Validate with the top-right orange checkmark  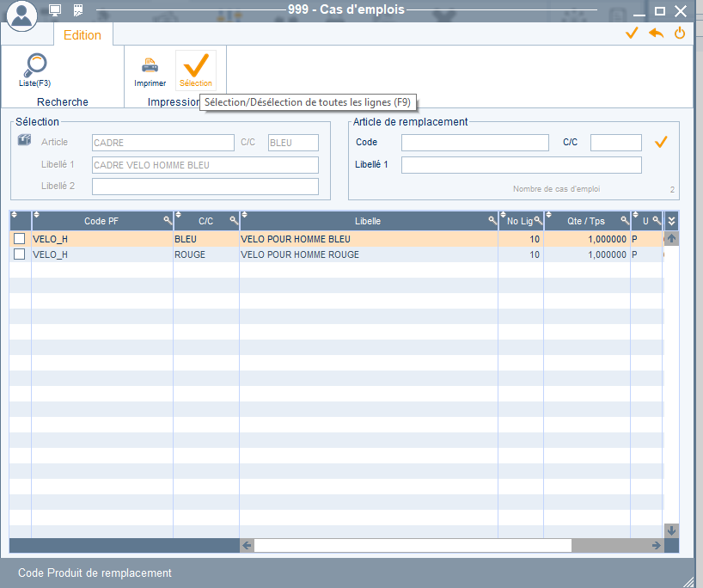point(632,34)
